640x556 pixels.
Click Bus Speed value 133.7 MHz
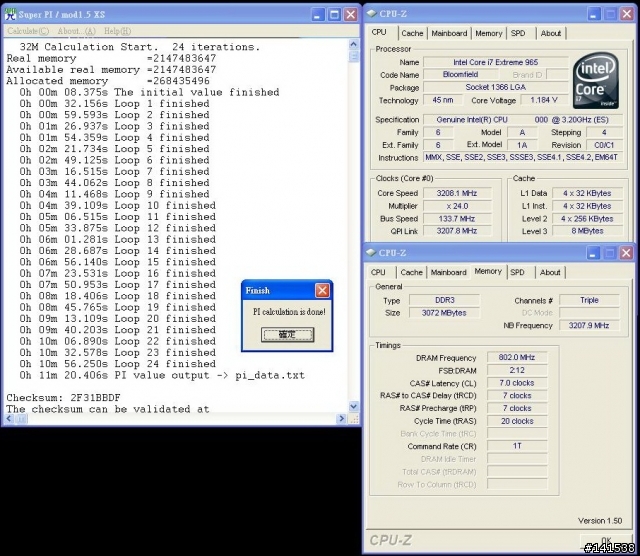click(x=457, y=218)
